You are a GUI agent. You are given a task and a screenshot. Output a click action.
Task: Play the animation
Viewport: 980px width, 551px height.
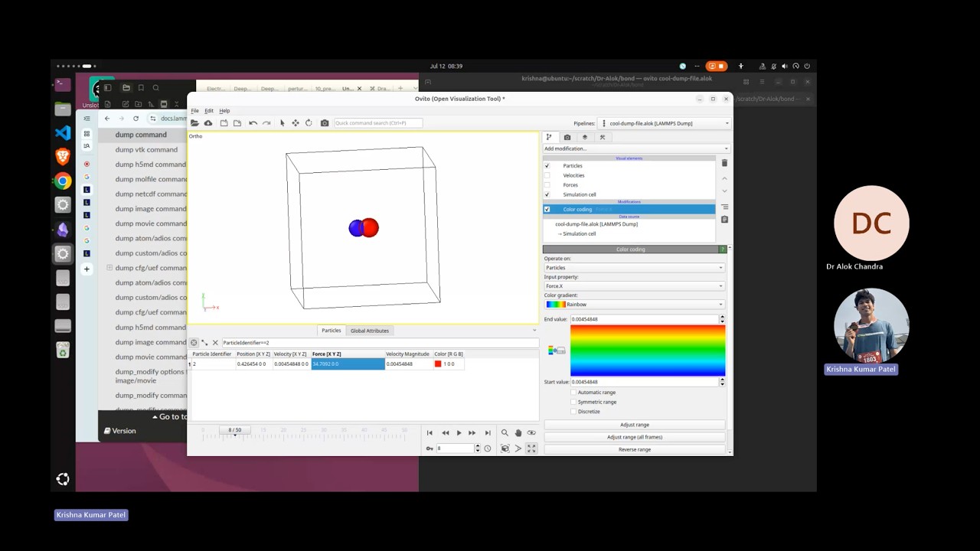pos(459,433)
